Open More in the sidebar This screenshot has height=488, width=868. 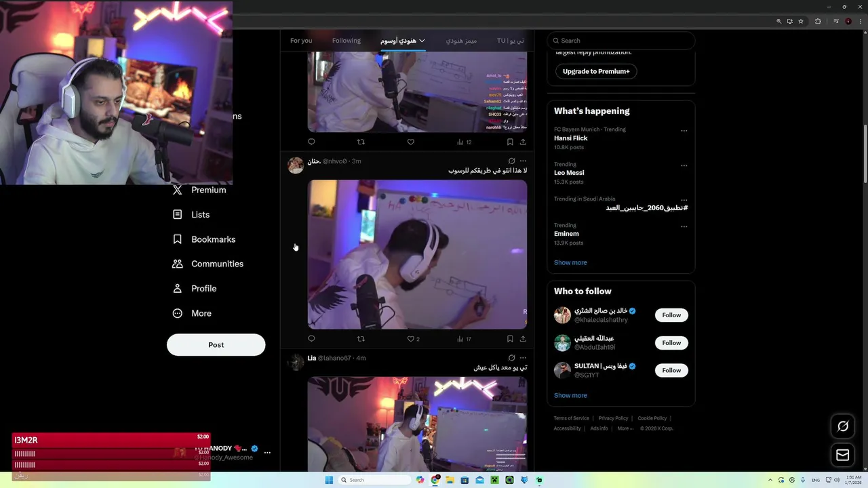192,313
